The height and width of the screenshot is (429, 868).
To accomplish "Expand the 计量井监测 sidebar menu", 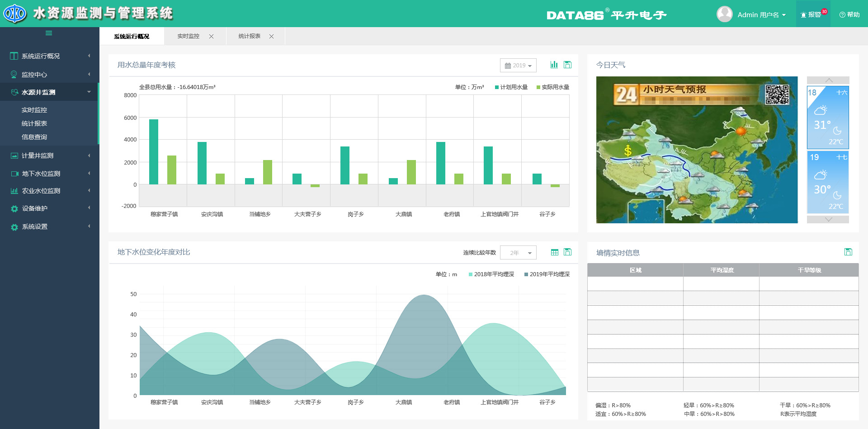I will 49,156.
